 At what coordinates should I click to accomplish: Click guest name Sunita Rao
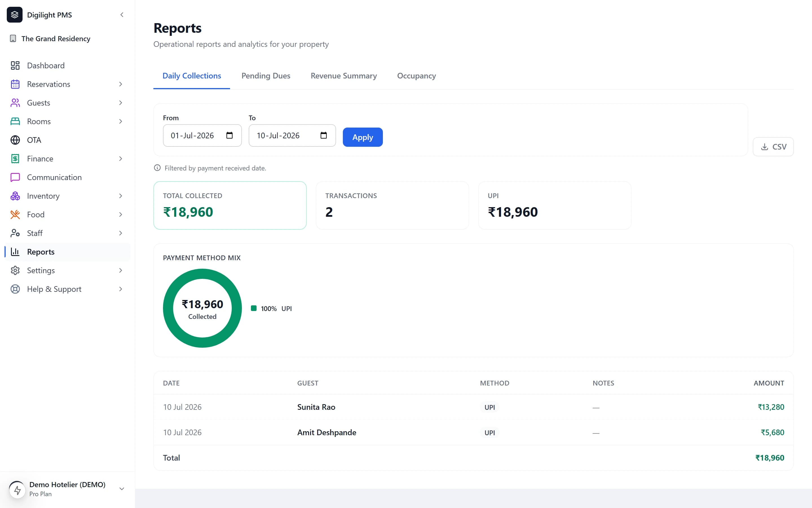coord(316,407)
